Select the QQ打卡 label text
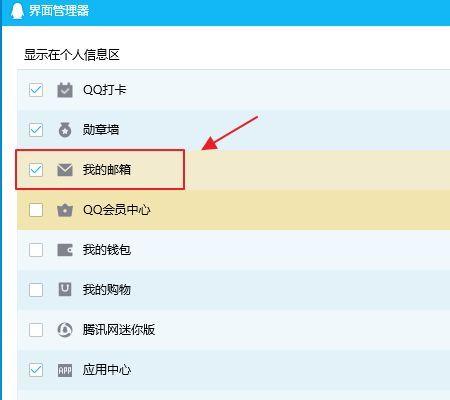 click(x=104, y=90)
